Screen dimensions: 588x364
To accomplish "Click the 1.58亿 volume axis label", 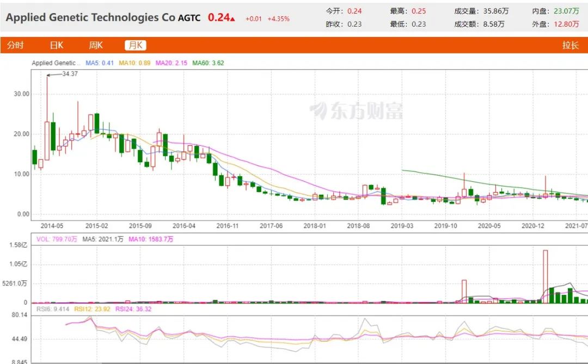I will [x=19, y=245].
